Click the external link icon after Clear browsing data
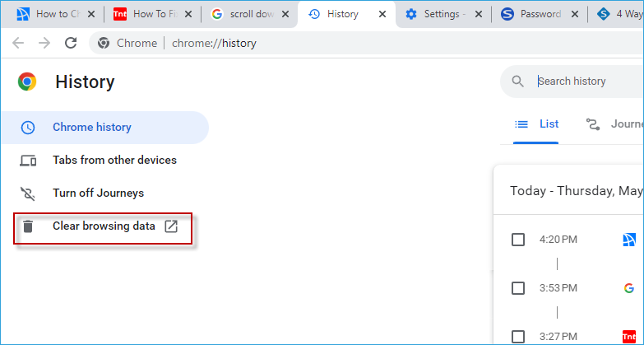 [x=171, y=226]
